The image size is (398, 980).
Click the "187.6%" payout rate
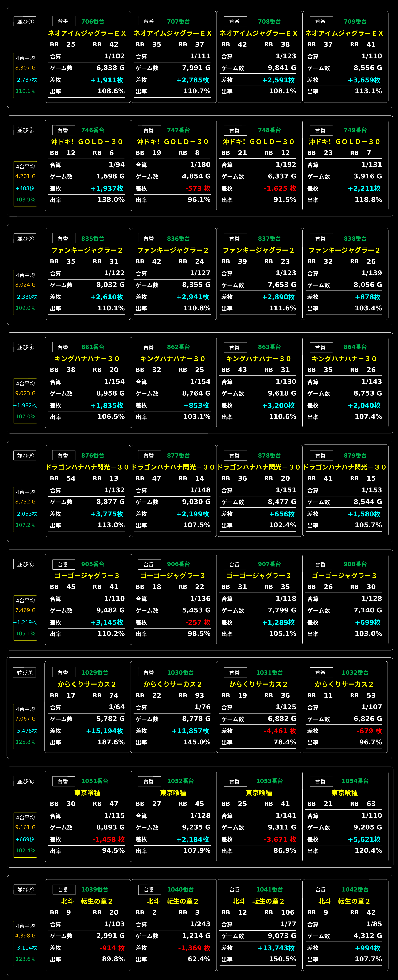click(x=111, y=742)
